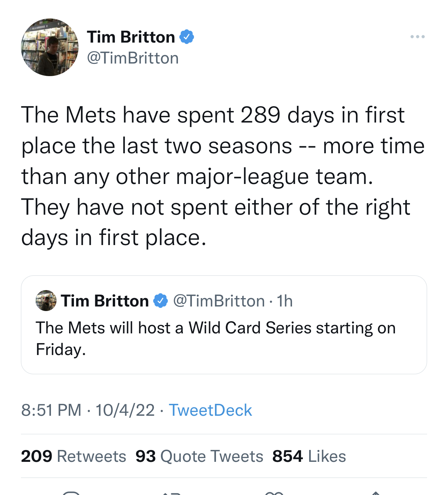Tap the heart like icon at the bottom
Image resolution: width=448 pixels, height=495 pixels.
(x=274, y=493)
